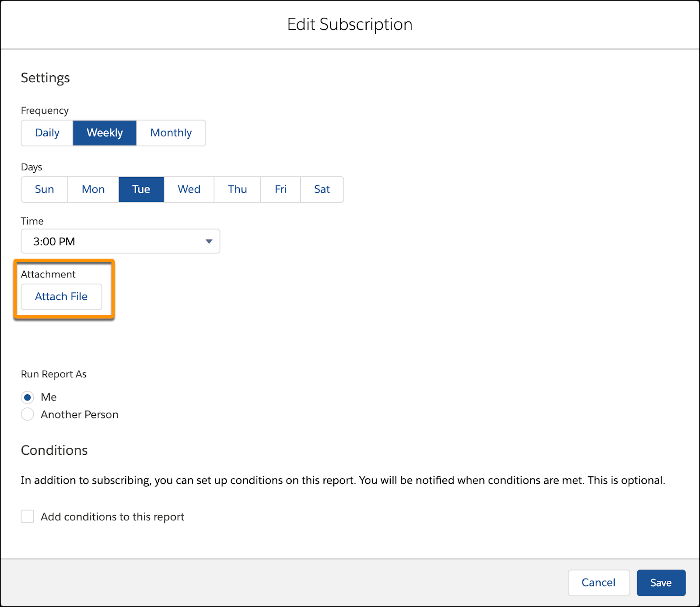Select Thursday in the Days row
The width and height of the screenshot is (700, 607).
[237, 189]
